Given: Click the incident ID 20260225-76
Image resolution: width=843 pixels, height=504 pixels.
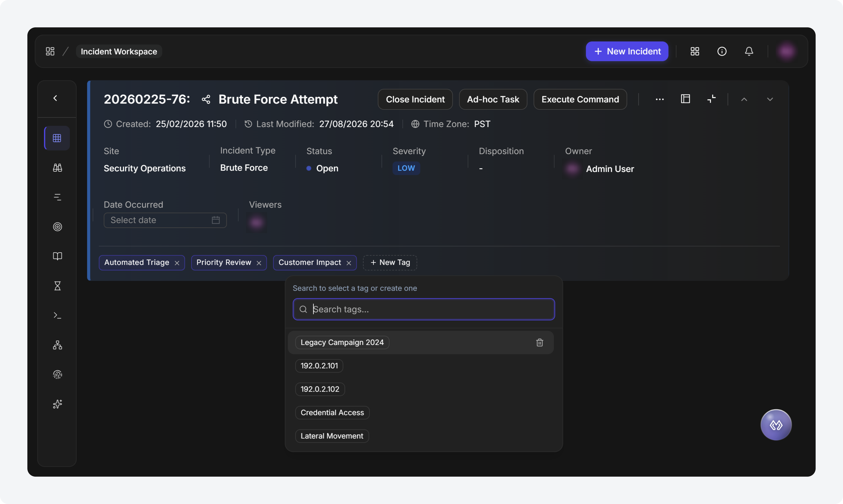Looking at the screenshot, I should coord(147,99).
